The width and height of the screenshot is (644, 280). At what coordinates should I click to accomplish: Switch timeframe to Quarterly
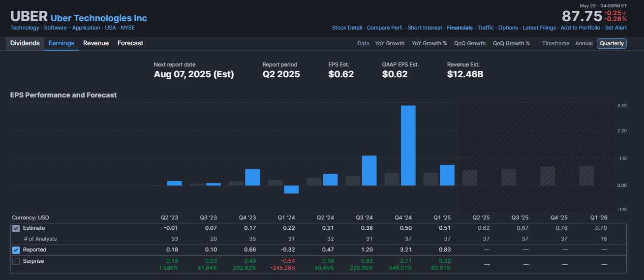tap(612, 43)
